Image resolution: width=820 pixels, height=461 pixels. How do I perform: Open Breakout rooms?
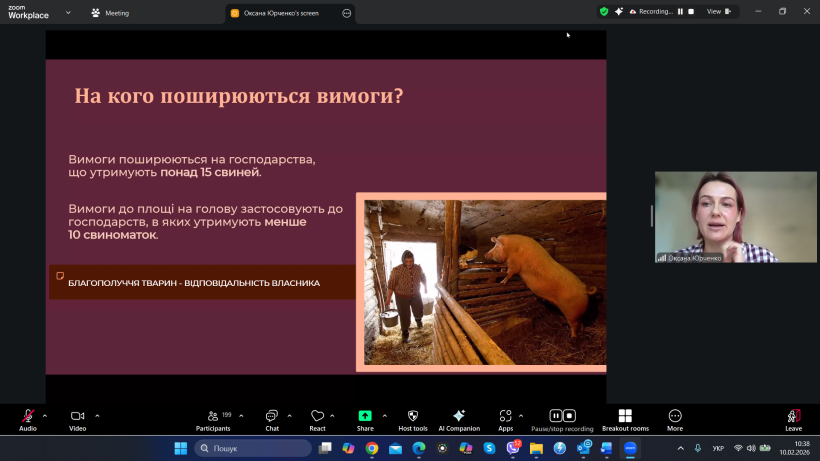click(x=625, y=416)
